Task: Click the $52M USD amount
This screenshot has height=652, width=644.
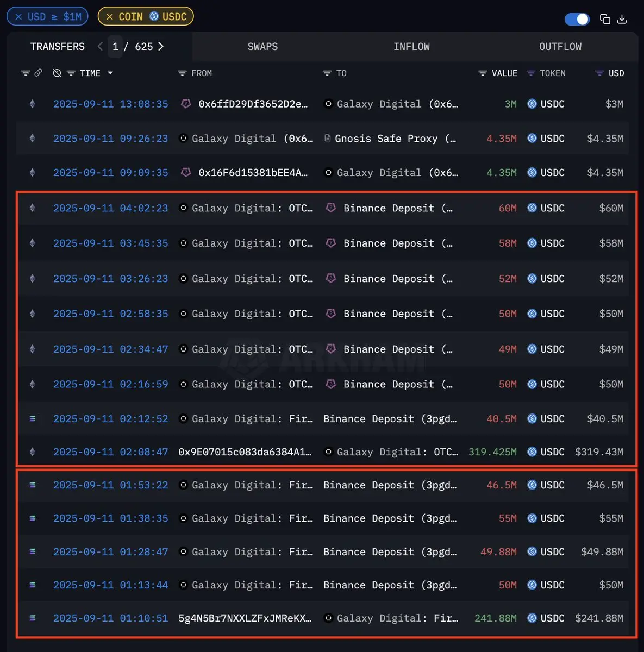Action: pyautogui.click(x=611, y=278)
